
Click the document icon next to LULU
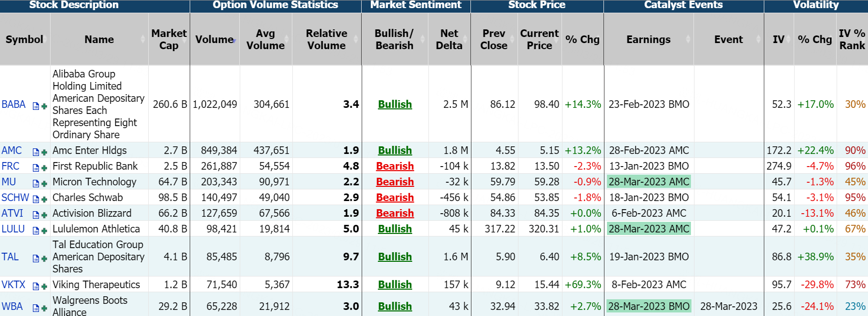[36, 230]
